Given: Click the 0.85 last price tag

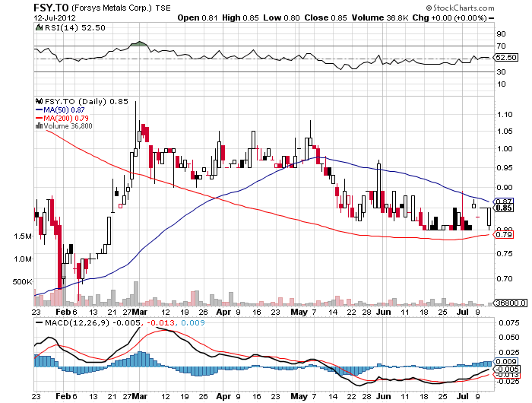Looking at the screenshot, I should [x=503, y=208].
